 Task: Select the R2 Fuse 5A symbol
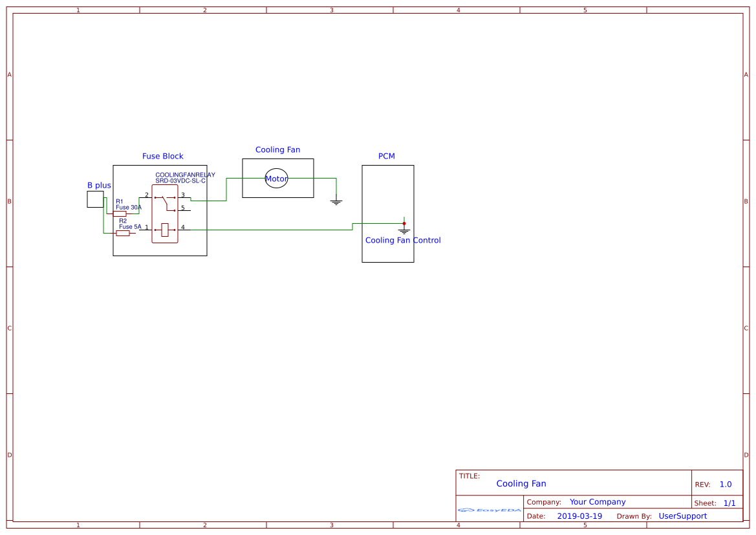click(123, 234)
